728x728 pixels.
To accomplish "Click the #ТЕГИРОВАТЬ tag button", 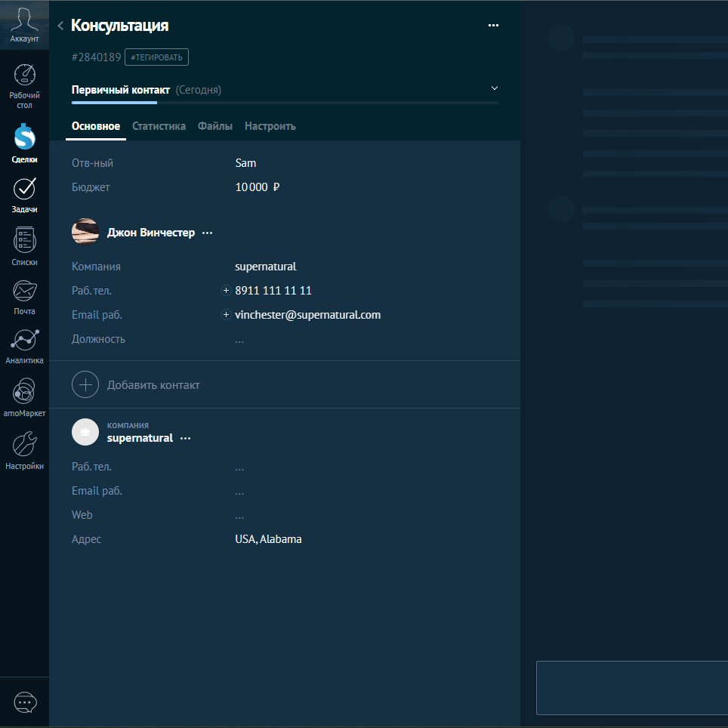I will [156, 57].
